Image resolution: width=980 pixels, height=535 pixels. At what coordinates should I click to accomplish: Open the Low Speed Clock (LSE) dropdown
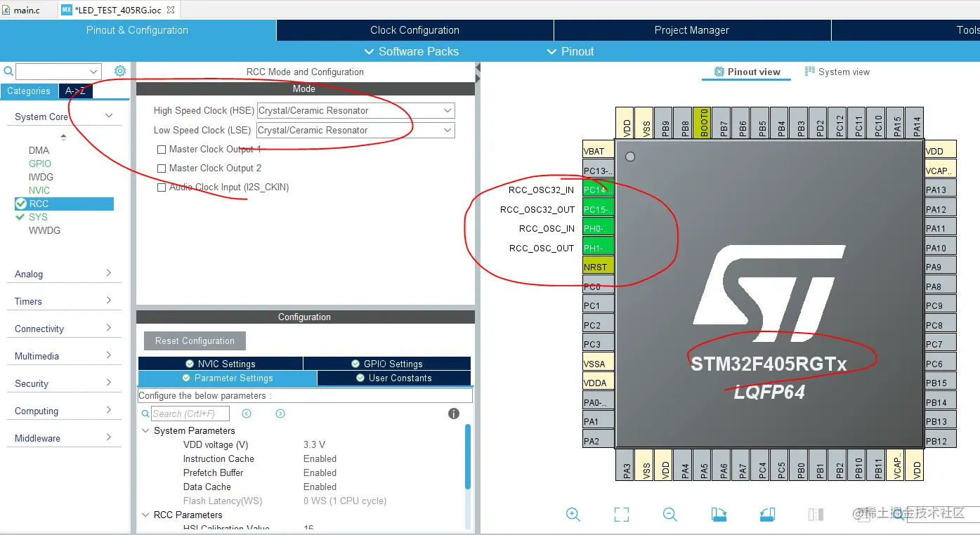[355, 130]
